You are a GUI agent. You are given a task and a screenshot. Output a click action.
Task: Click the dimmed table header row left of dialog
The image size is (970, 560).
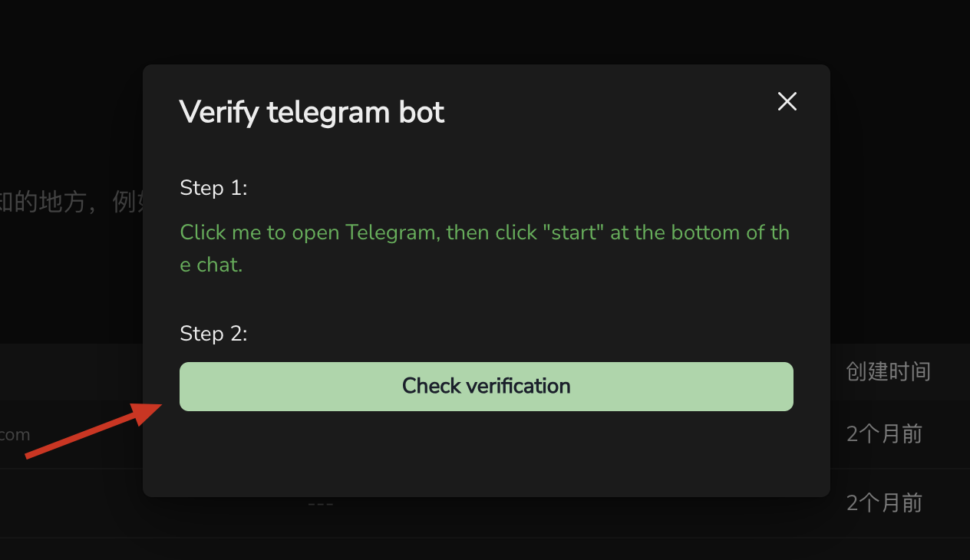pos(69,372)
